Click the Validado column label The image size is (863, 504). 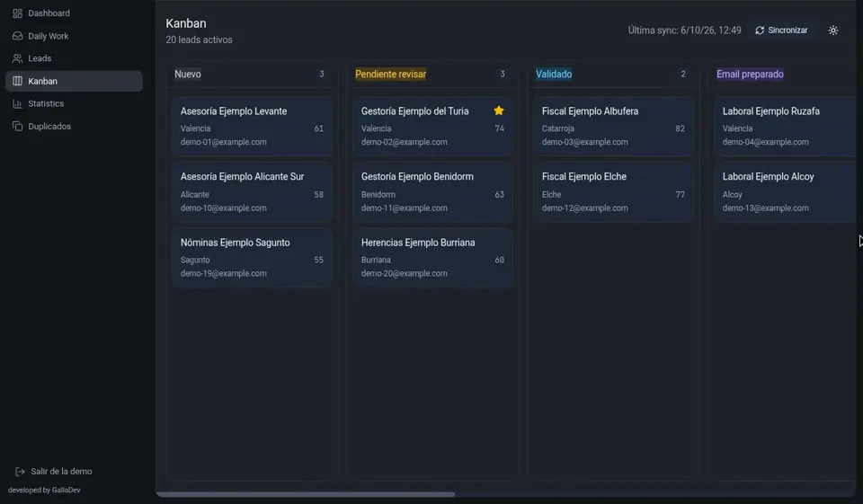click(x=554, y=74)
